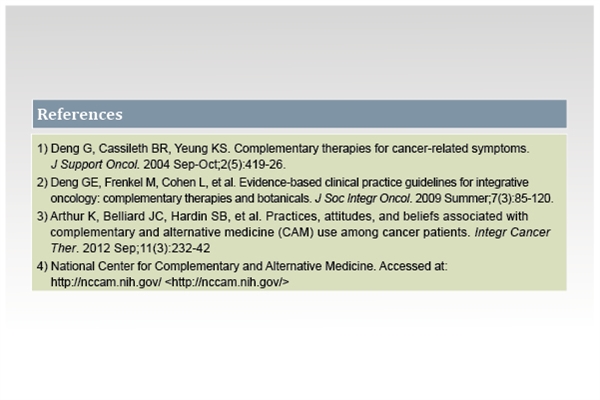Open the http://nccam.nih.gov/ link
This screenshot has height=400, width=600.
click(106, 282)
